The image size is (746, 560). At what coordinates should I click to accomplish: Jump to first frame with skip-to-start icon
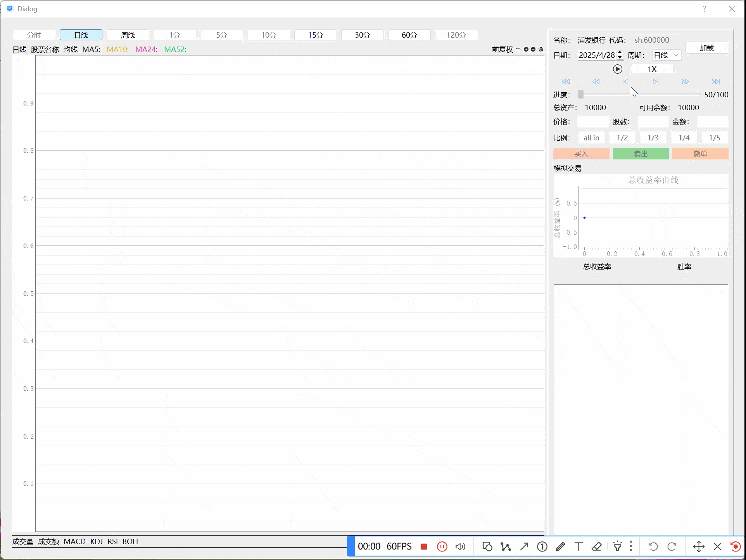566,82
